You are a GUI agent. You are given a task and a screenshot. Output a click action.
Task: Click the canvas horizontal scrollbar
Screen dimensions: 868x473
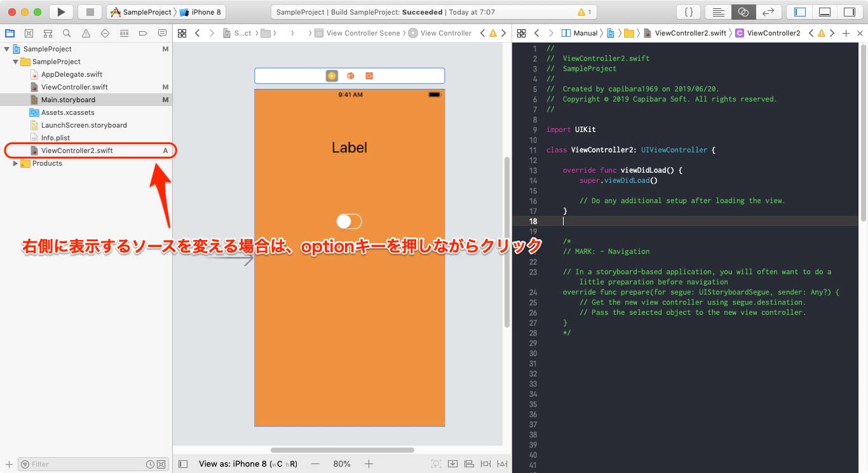coord(342,450)
